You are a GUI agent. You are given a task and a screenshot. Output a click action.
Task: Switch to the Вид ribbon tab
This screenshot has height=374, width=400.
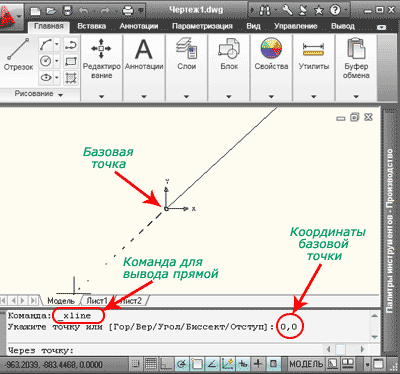(253, 26)
